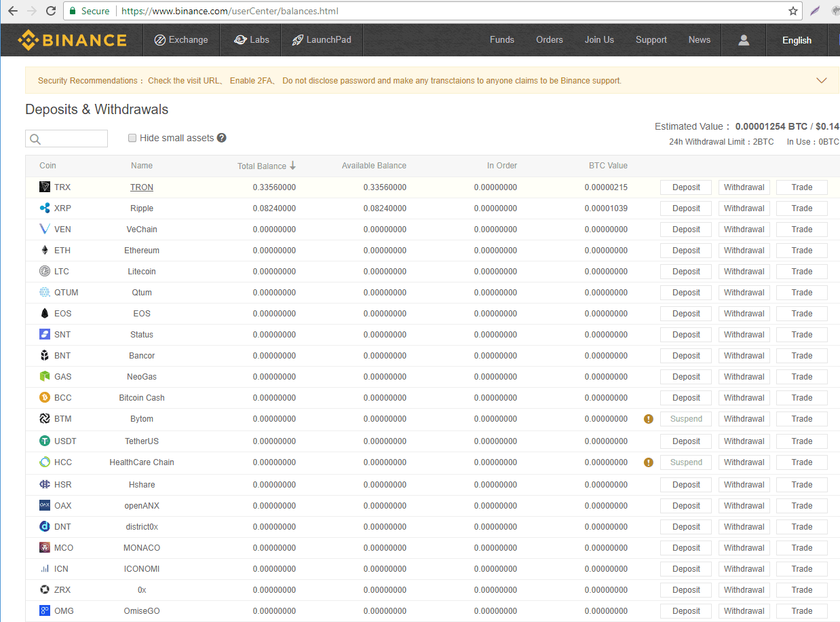Click Trade for ETH

[802, 251]
